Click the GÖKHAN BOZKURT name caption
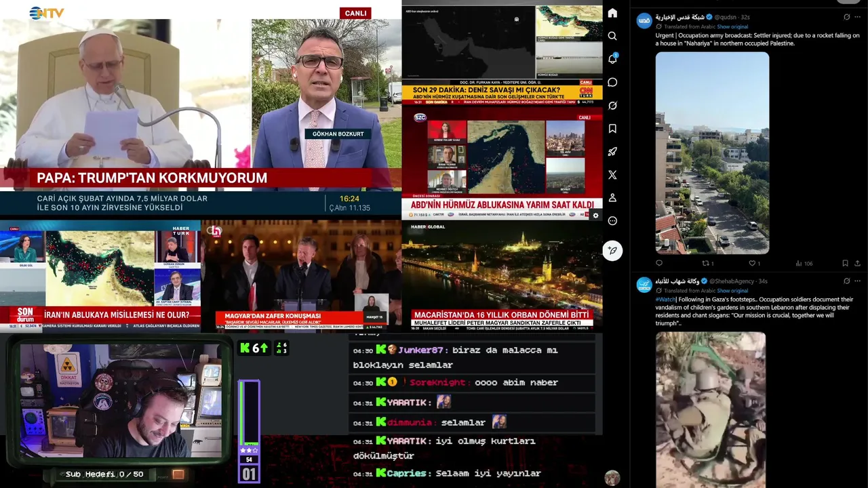This screenshot has width=868, height=488. click(338, 134)
